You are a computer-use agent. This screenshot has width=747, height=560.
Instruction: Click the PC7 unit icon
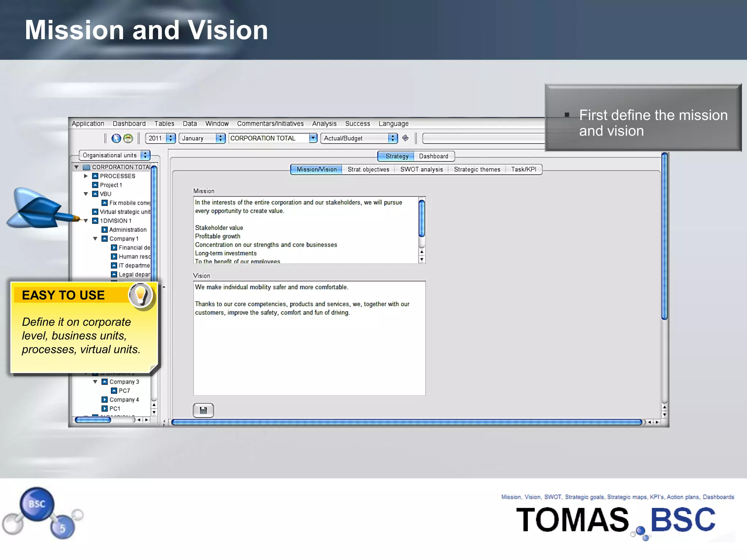coord(114,391)
